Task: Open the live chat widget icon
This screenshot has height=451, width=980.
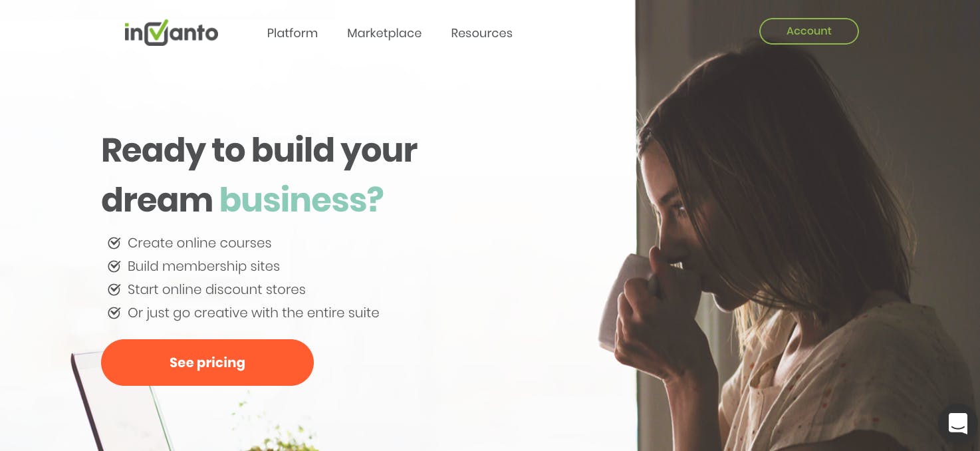Action: pyautogui.click(x=957, y=423)
